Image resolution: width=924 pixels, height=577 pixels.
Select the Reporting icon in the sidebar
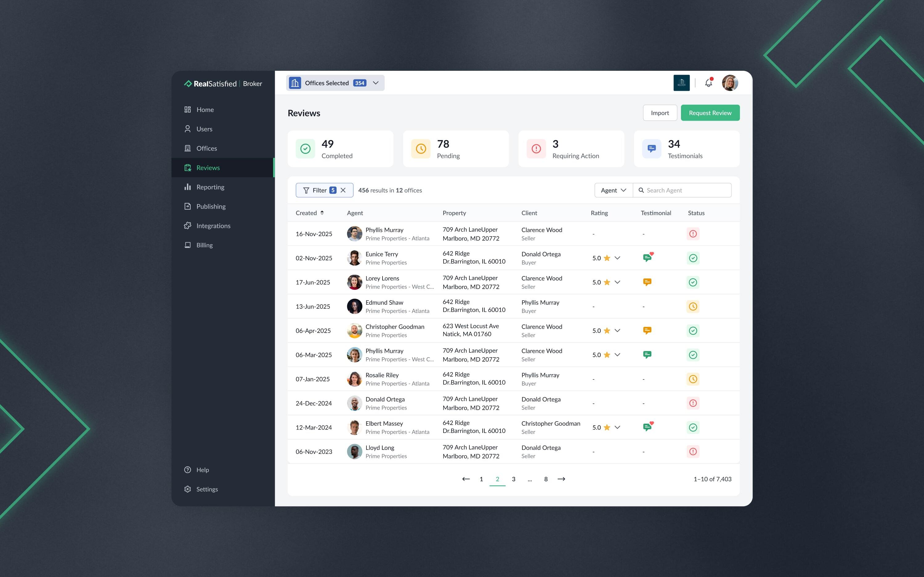(x=188, y=187)
